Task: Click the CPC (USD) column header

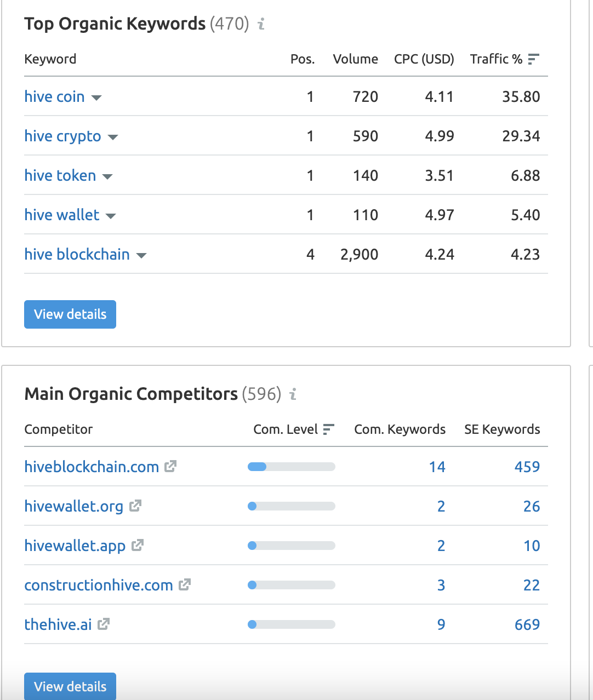Action: (424, 59)
